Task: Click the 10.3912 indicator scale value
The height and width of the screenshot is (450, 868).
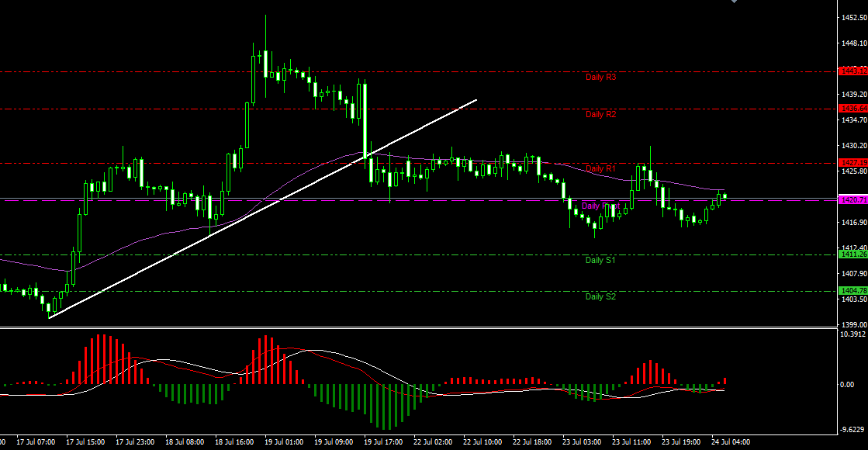Action: [853, 334]
